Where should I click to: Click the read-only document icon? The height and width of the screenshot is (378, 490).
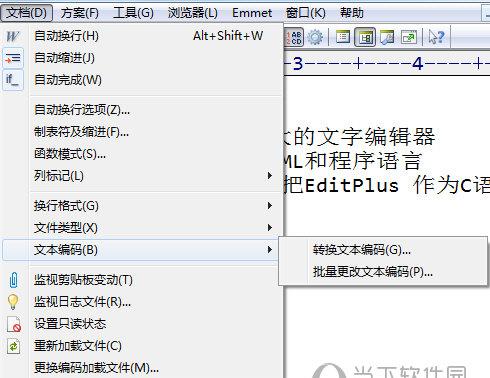point(14,324)
